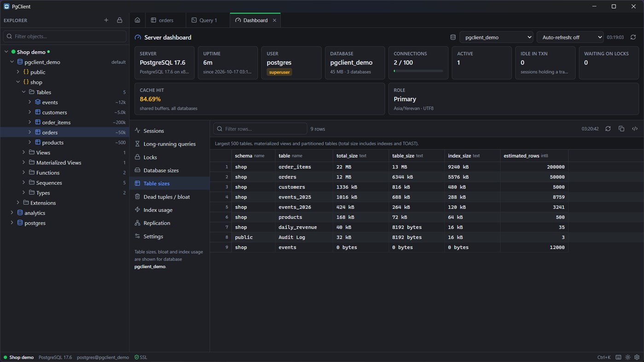The height and width of the screenshot is (362, 644).
Task: Open the Replication section
Action: [x=170, y=223]
